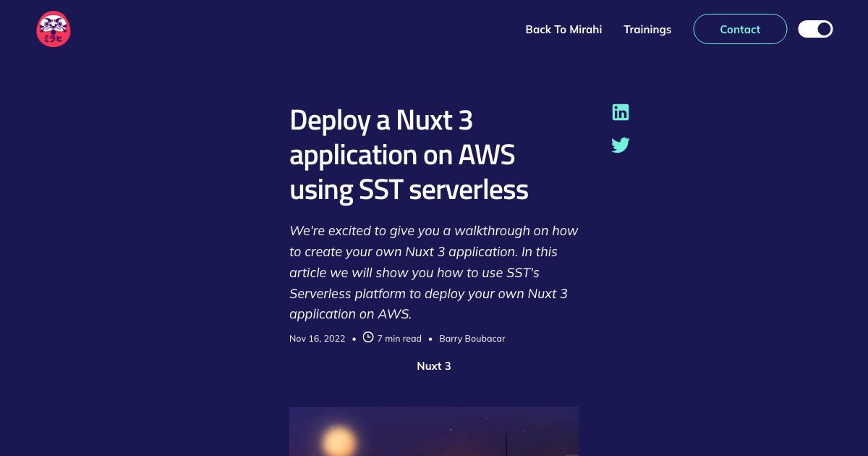Click the clock icon beside read time
This screenshot has width=868, height=456.
[x=368, y=337]
